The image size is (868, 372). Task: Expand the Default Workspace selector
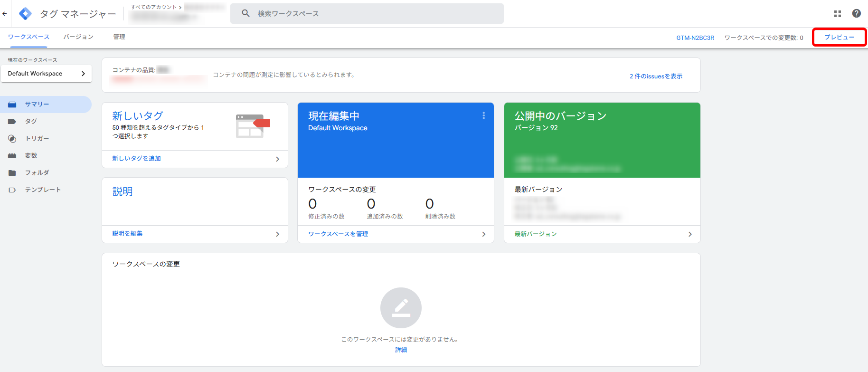(46, 74)
